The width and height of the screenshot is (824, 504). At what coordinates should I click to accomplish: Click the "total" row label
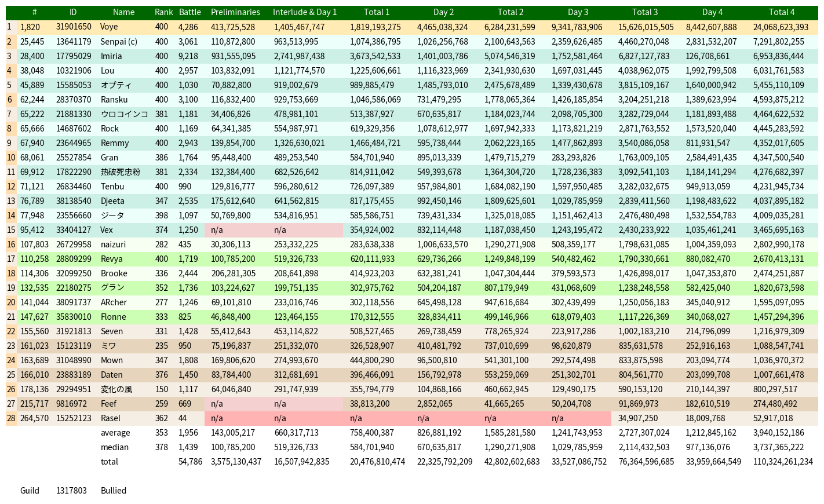tap(109, 462)
